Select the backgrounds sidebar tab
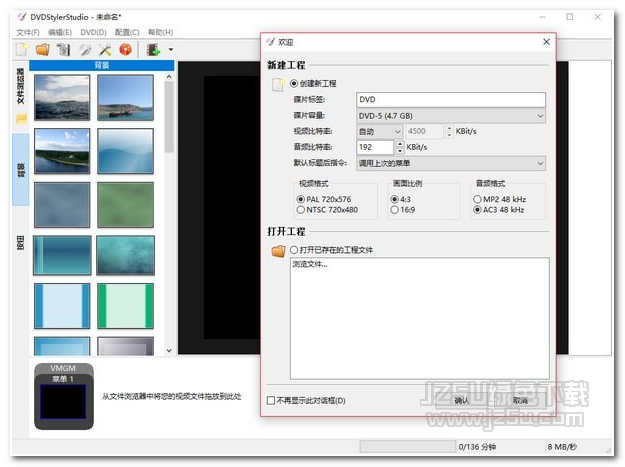The height and width of the screenshot is (467, 625). [21, 170]
